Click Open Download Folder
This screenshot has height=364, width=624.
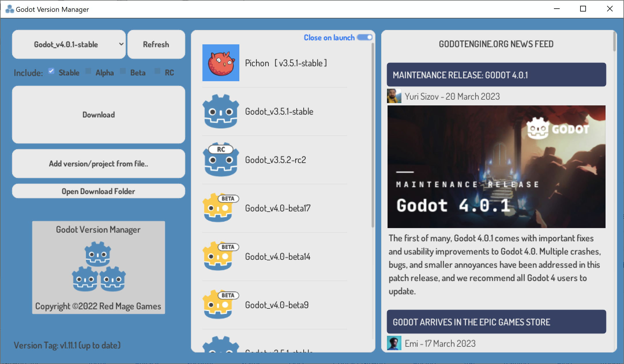click(98, 191)
